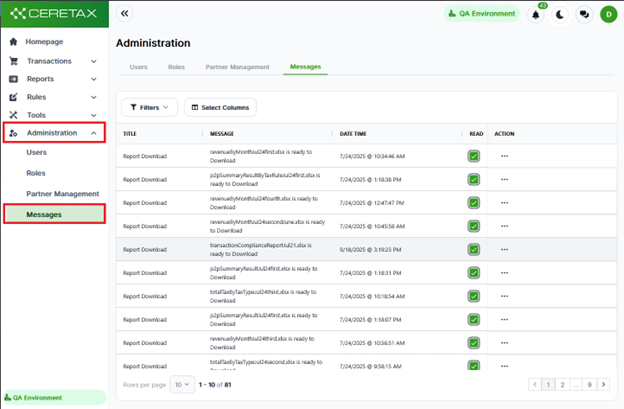Open the Filters dropdown
Image resolution: width=624 pixels, height=409 pixels.
tap(149, 107)
